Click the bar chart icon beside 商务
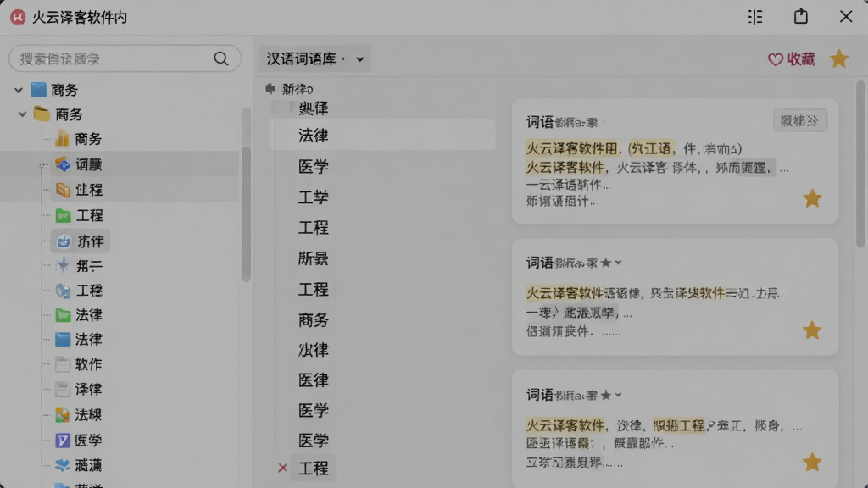This screenshot has height=488, width=868. click(63, 138)
